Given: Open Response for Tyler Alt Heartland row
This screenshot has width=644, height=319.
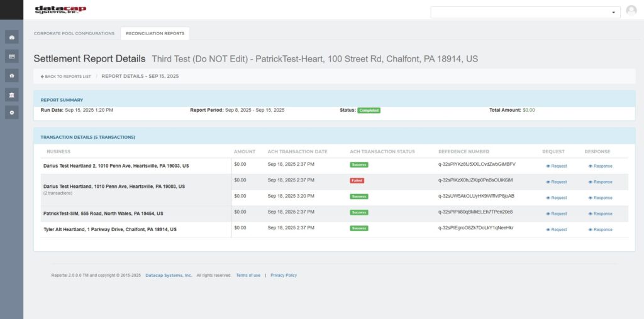Looking at the screenshot, I should pyautogui.click(x=600, y=230).
